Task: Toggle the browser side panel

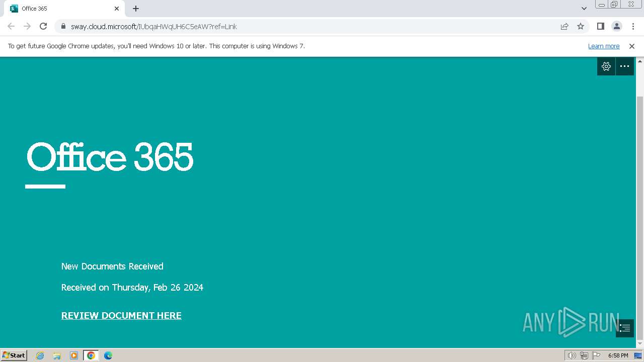Action: pyautogui.click(x=601, y=26)
